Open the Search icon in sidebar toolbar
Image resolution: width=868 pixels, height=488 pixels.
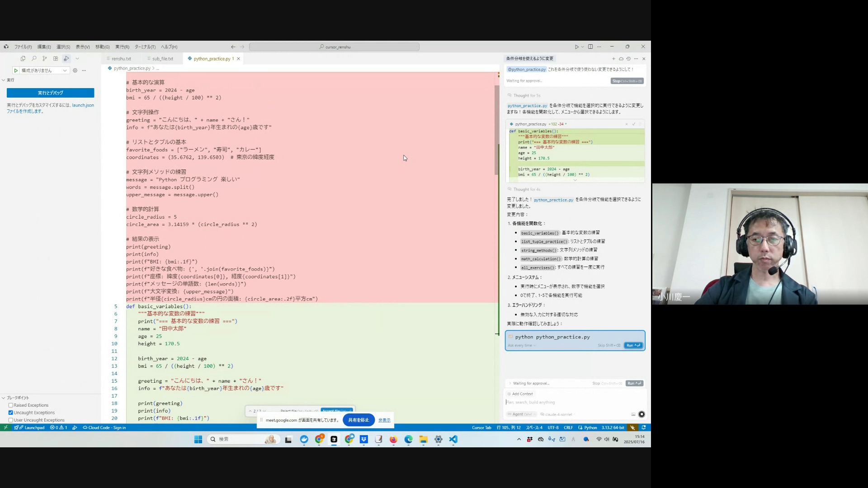(x=34, y=58)
